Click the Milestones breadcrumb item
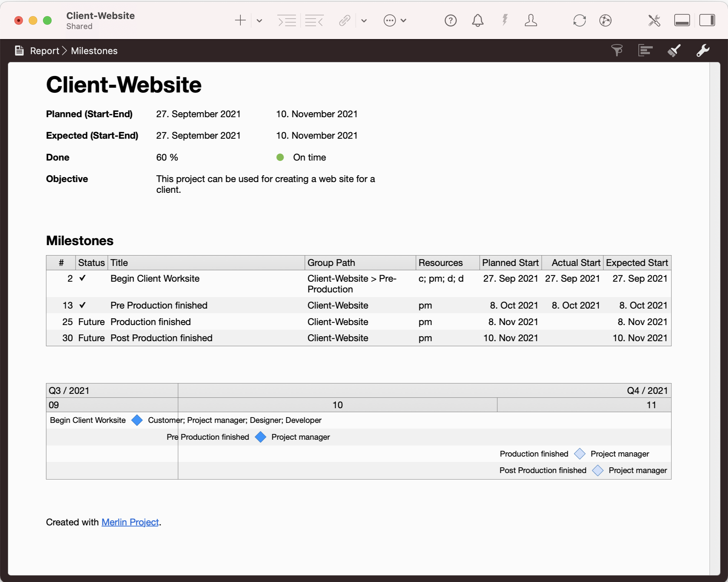This screenshot has height=582, width=728. (x=94, y=51)
